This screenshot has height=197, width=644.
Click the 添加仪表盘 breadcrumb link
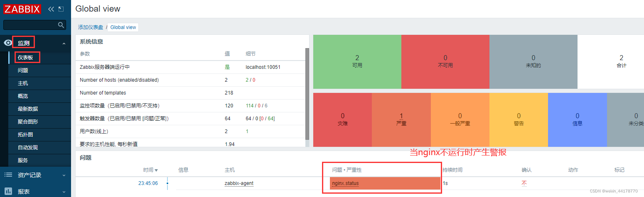(x=91, y=27)
